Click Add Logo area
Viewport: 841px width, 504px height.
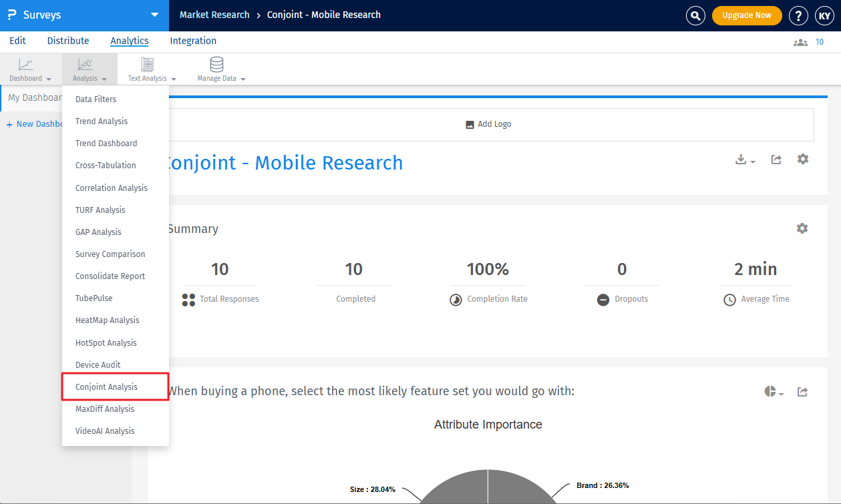[488, 124]
